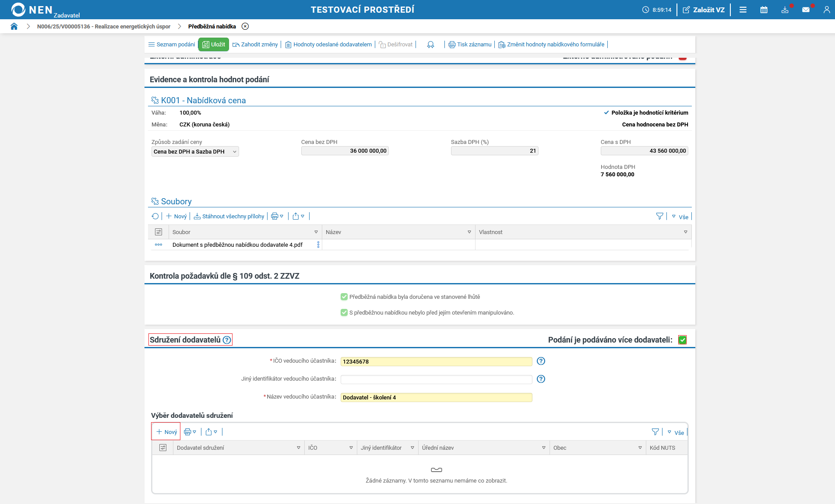Open 'Způsob zadání ceny' dropdown
Viewport: 835px width, 504px height.
tap(195, 151)
